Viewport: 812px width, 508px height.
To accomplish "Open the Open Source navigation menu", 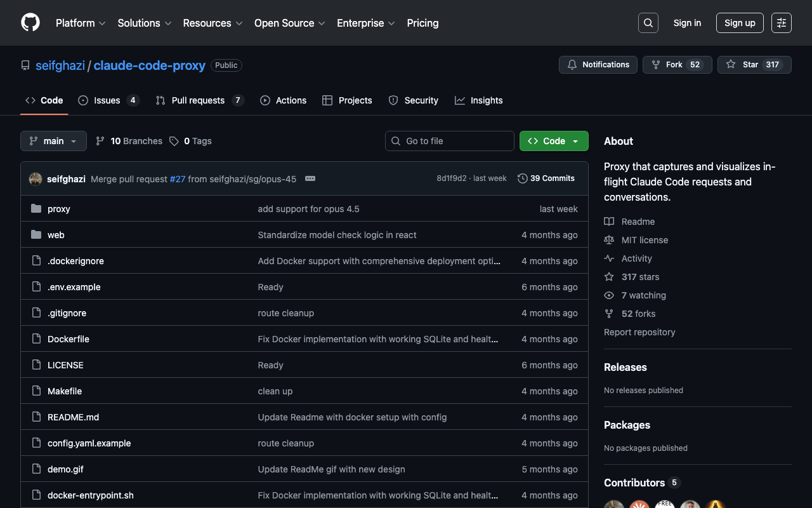I will pos(289,23).
